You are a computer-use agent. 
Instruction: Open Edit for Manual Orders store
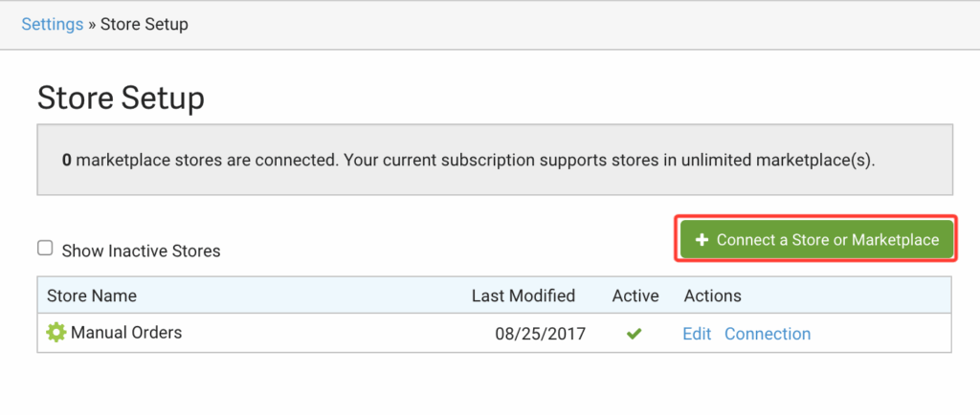point(697,334)
